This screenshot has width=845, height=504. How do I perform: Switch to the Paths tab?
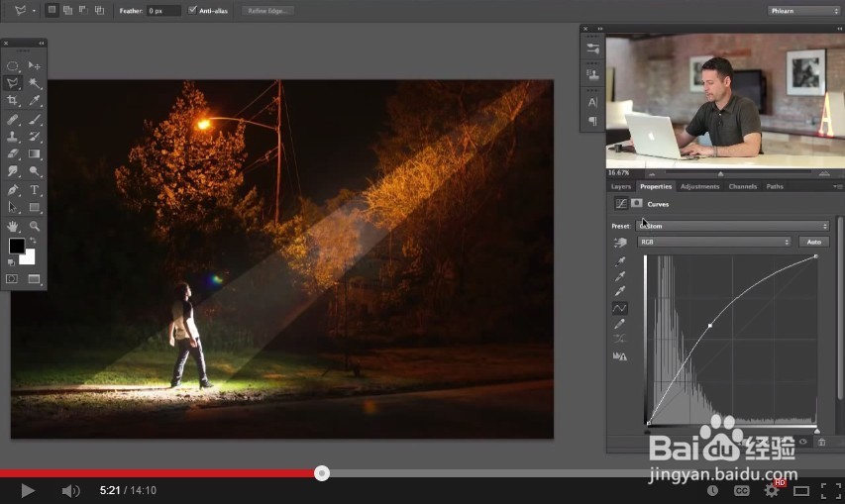coord(775,186)
